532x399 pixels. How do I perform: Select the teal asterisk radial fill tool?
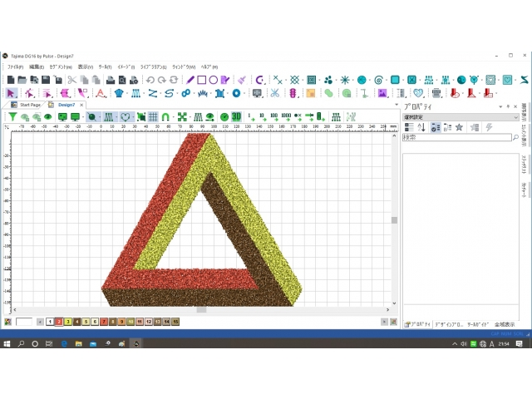[345, 80]
